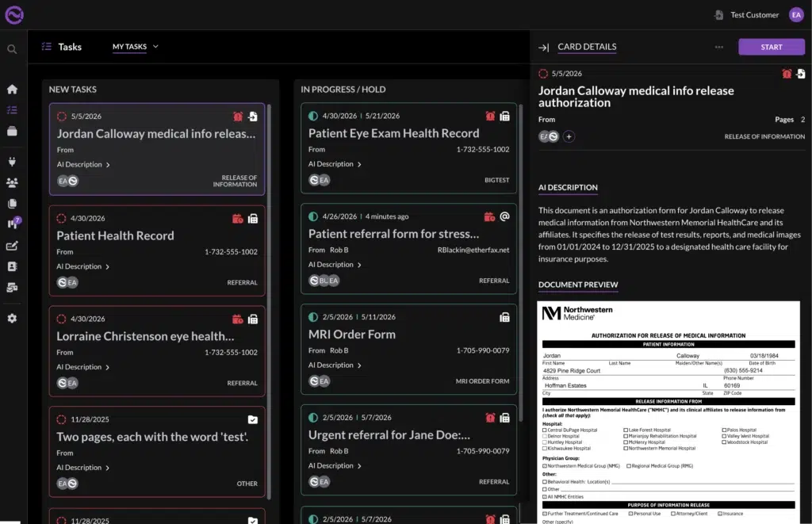Viewport: 812px width, 524px height.
Task: Click status circle on Lorraine Christenson card
Action: coord(61,319)
